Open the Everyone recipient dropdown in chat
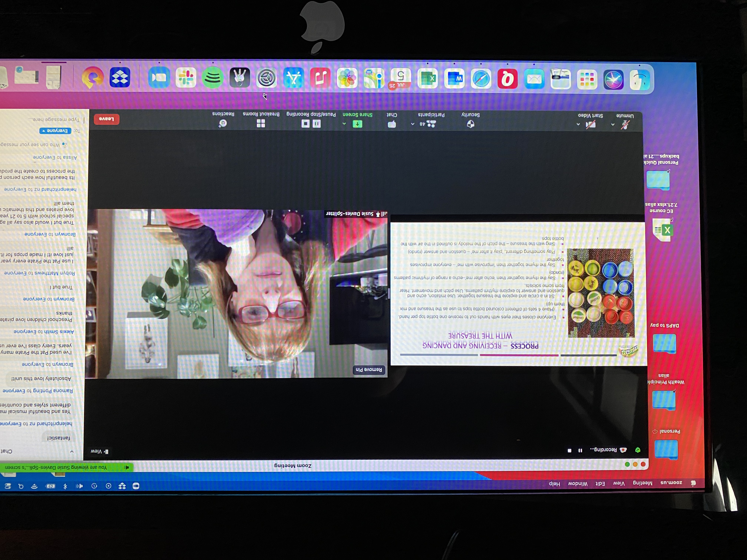747x560 pixels. (x=55, y=131)
